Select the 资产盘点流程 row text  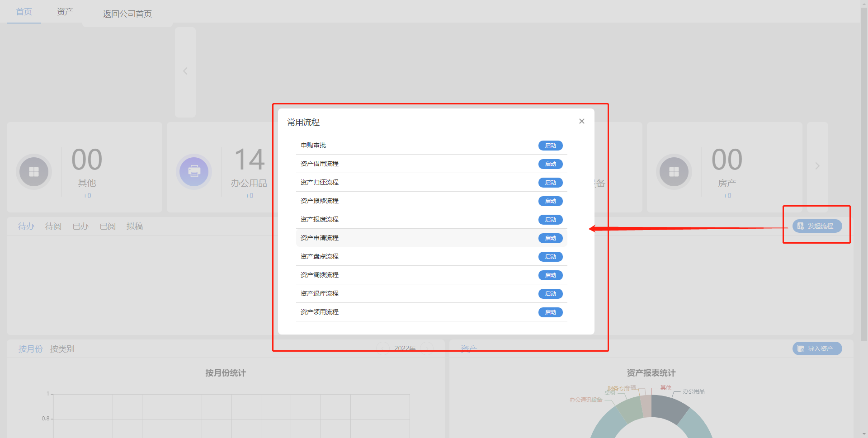click(x=320, y=256)
